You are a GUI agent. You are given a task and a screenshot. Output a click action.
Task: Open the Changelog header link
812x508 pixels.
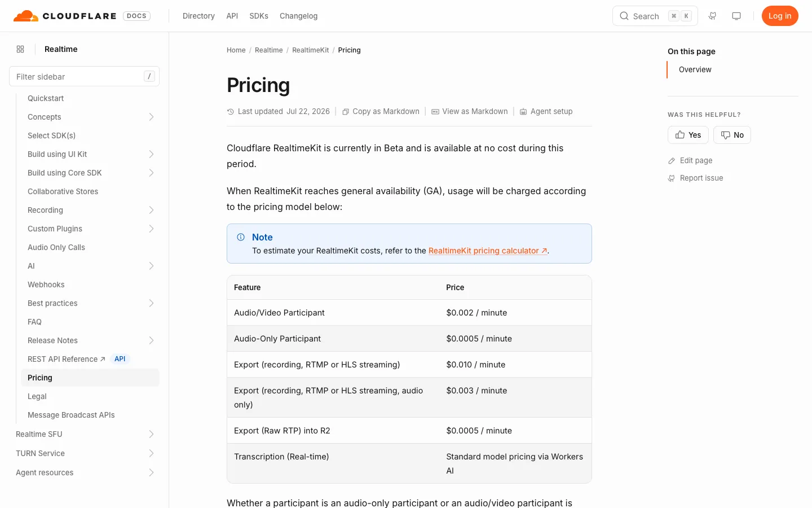[x=298, y=16]
